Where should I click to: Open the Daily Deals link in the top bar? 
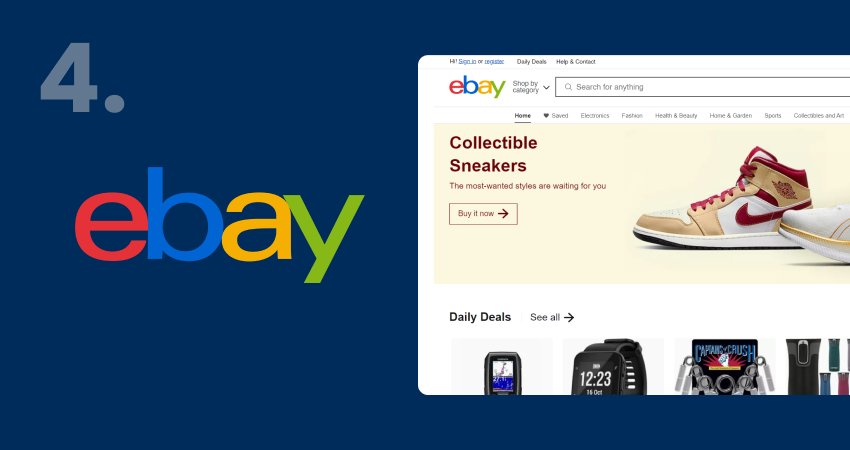pos(532,62)
